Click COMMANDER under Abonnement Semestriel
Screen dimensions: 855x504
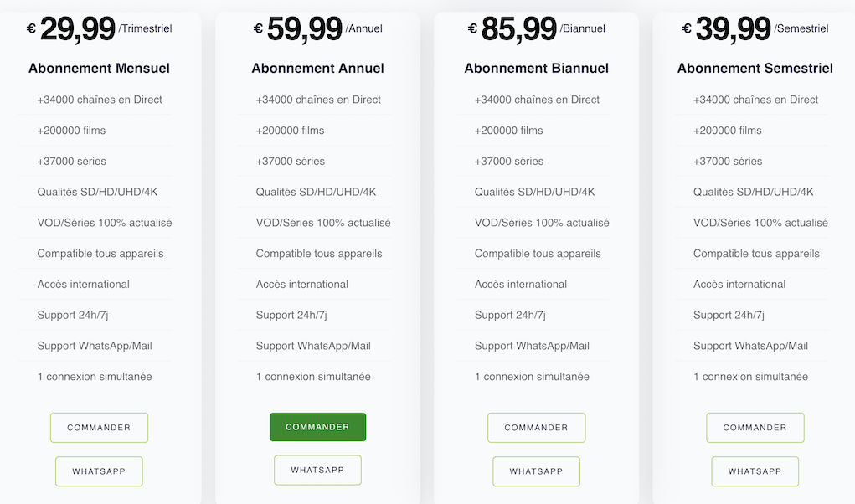(x=755, y=428)
